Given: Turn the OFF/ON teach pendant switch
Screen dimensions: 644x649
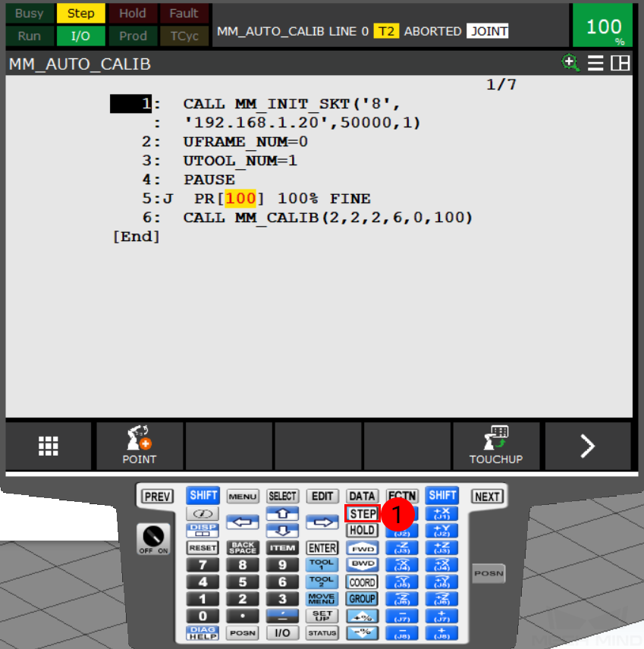Looking at the screenshot, I should (x=153, y=539).
